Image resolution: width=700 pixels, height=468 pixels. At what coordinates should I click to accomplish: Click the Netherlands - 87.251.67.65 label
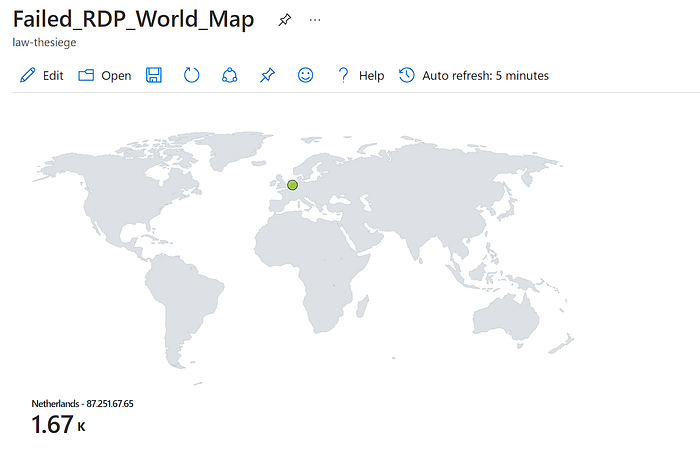tap(83, 404)
